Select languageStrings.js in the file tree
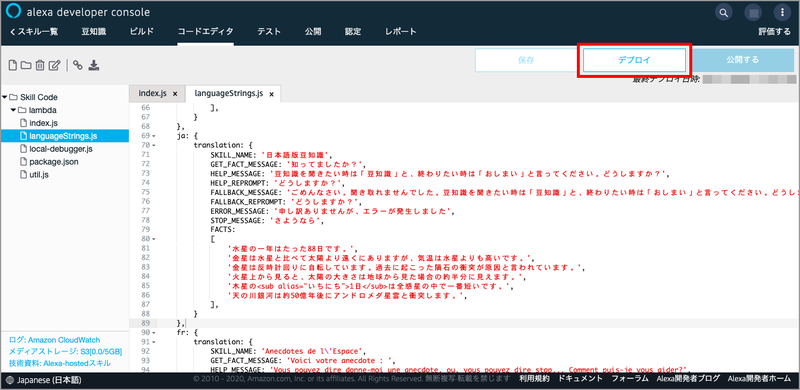800x390 pixels. point(64,136)
